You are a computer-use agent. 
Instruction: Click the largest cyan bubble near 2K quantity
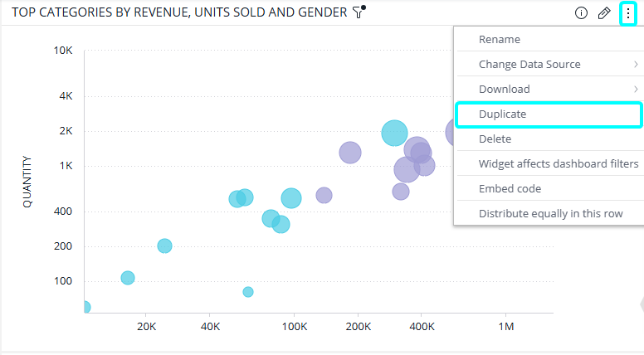(395, 132)
